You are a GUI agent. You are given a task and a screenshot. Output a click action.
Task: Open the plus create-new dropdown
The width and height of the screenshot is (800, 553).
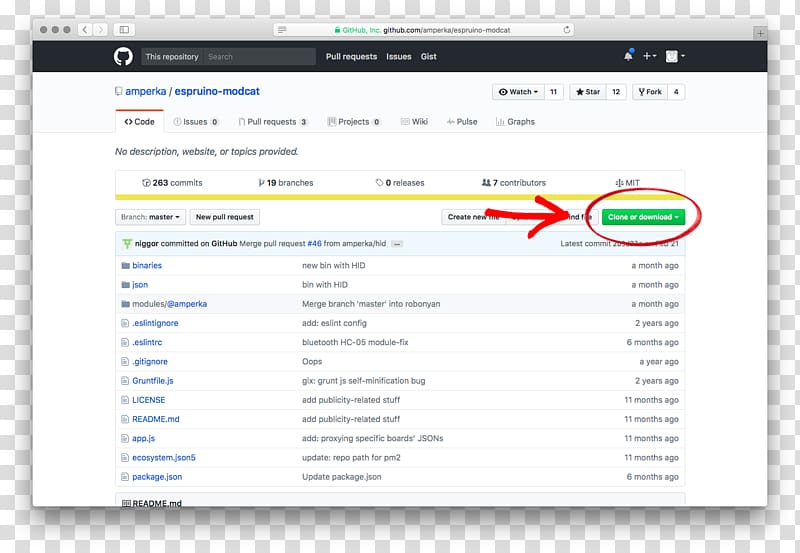pos(649,56)
